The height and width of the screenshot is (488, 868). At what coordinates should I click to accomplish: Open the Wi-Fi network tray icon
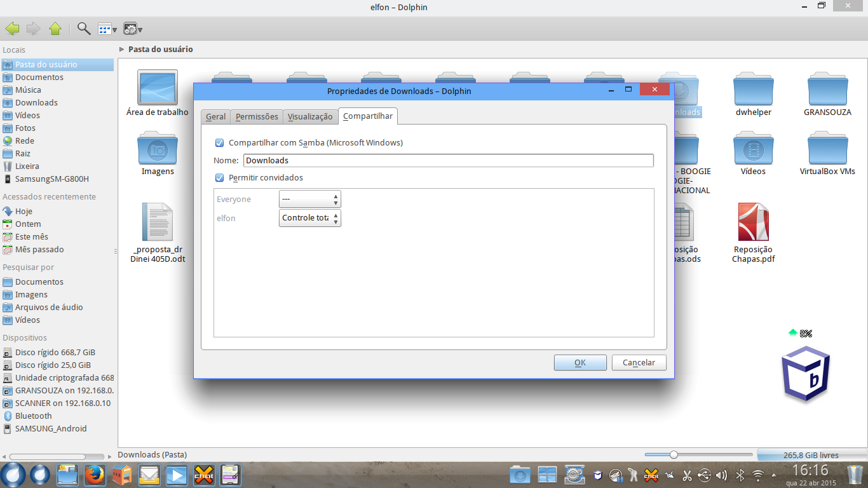(x=757, y=475)
